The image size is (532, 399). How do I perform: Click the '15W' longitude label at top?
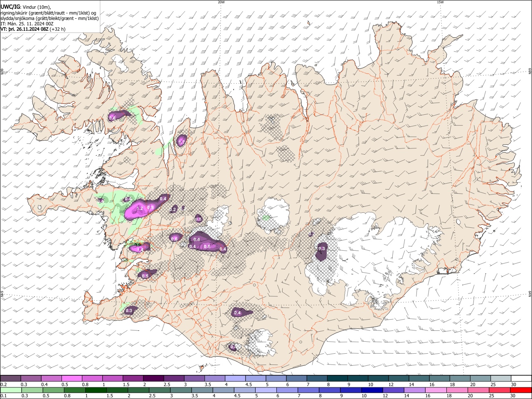pyautogui.click(x=440, y=2)
